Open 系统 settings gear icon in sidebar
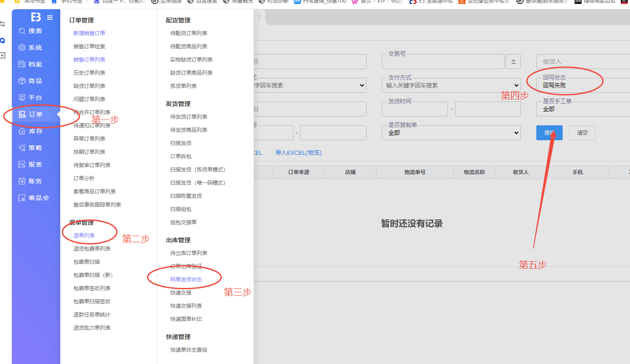This screenshot has width=630, height=364. click(x=22, y=47)
